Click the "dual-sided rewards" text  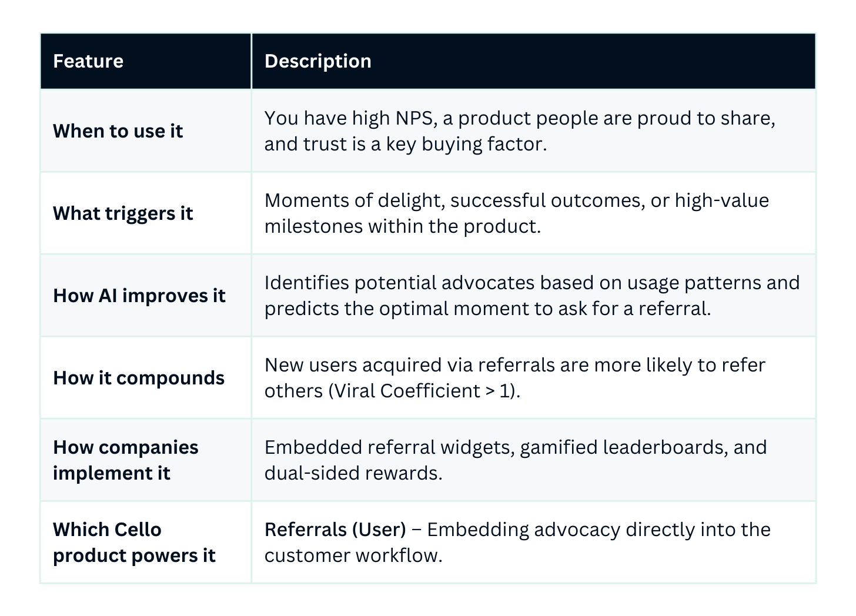[353, 473]
